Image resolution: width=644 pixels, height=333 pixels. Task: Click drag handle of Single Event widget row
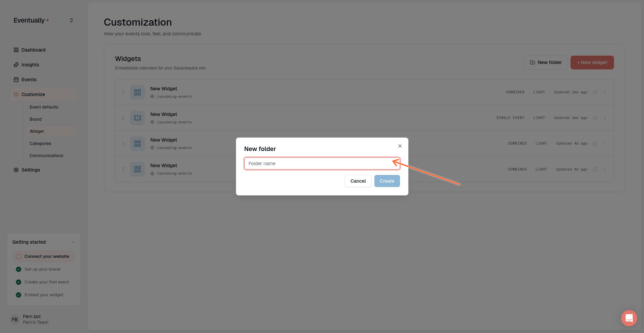(123, 118)
